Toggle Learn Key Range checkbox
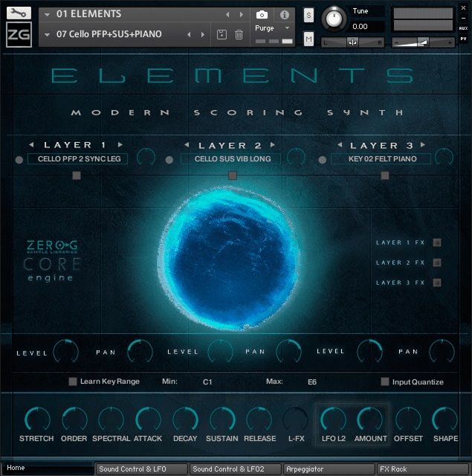This screenshot has height=476, width=472. click(x=73, y=382)
